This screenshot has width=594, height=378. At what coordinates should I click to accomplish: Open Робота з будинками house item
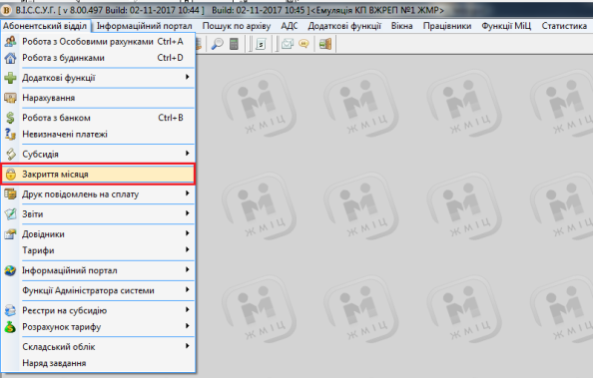pos(98,58)
